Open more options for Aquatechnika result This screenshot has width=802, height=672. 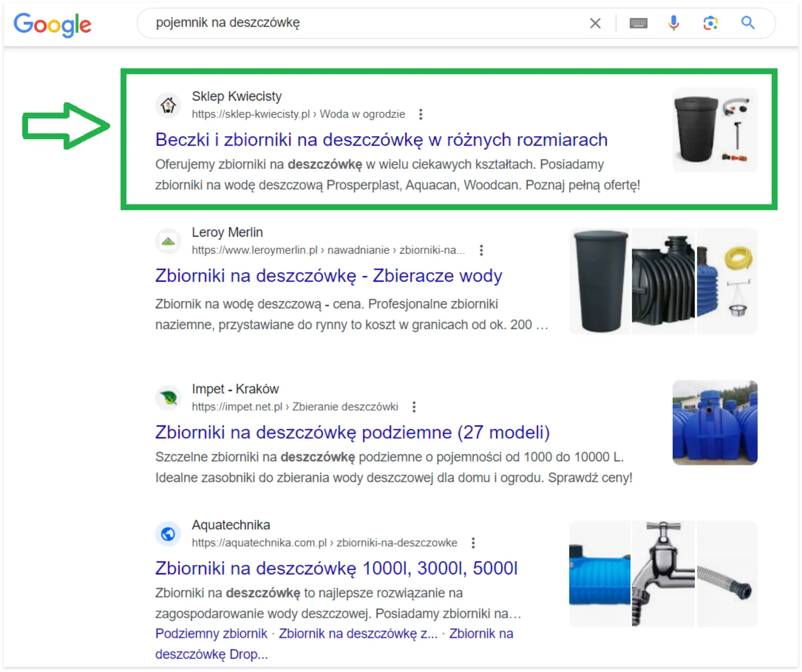pyautogui.click(x=473, y=543)
